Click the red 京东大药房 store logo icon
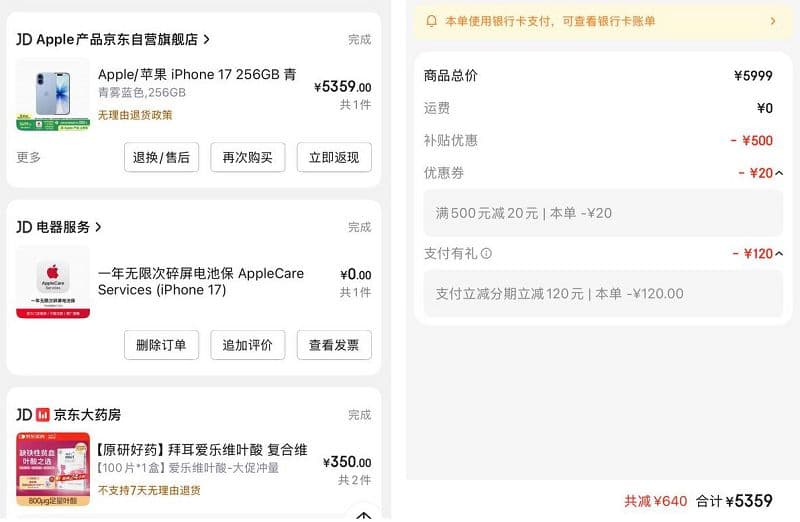This screenshot has height=522, width=800. (43, 415)
